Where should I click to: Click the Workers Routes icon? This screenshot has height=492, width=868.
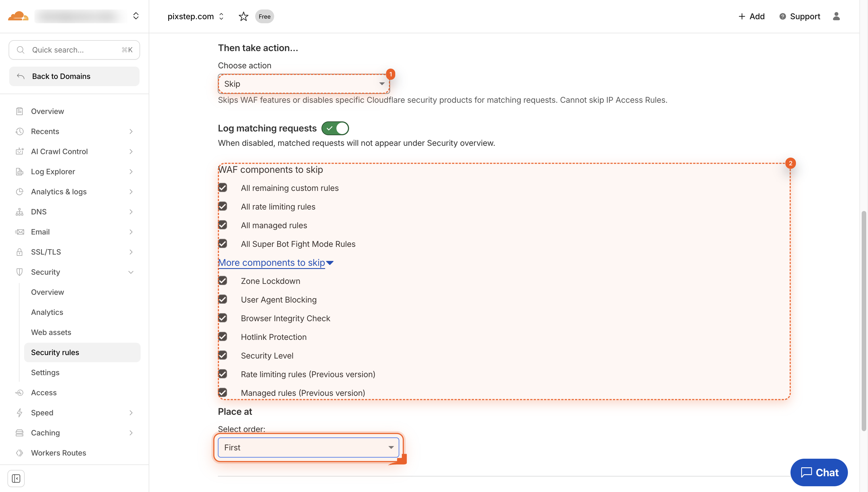coord(20,453)
